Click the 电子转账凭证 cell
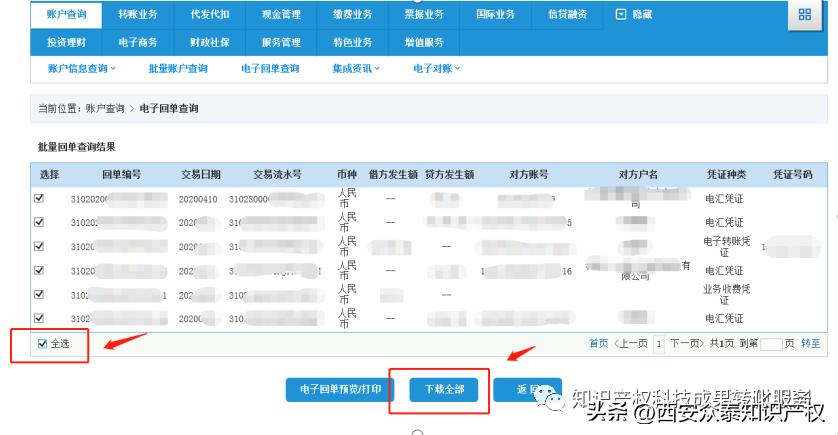Viewport: 838px width, 435px height. 726,246
